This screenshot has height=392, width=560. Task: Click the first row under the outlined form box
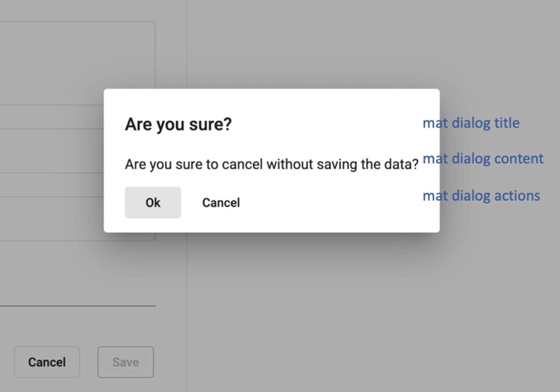click(52, 117)
